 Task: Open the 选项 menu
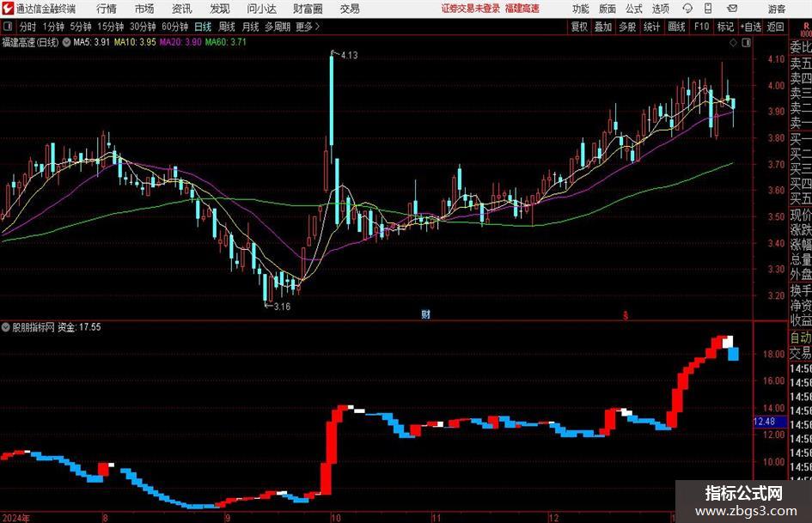click(x=660, y=9)
